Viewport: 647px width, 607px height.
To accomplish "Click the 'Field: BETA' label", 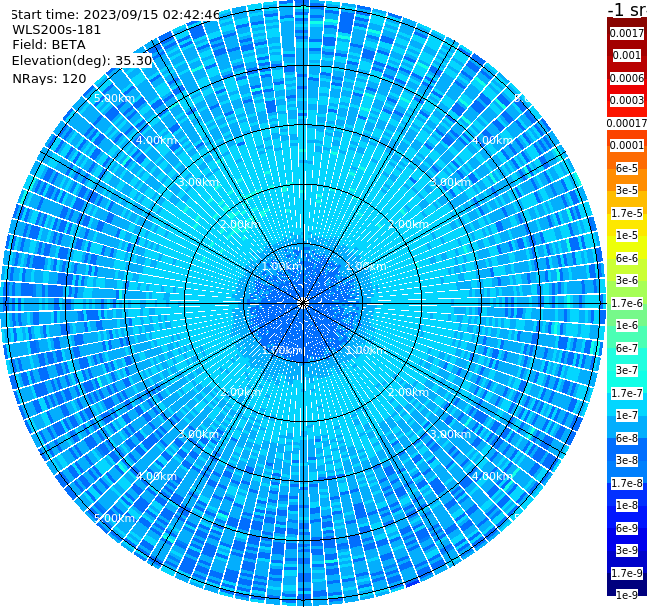I will coord(49,45).
